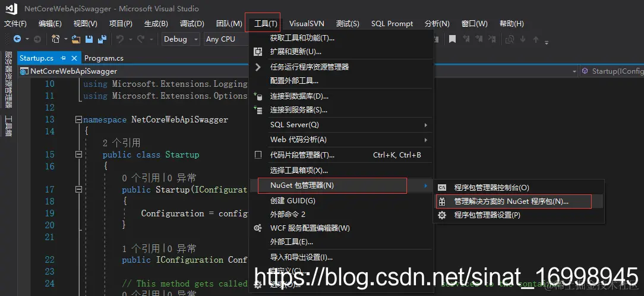Toggle a bookmark with bookmark icon
This screenshot has width=644, height=296.
pyautogui.click(x=452, y=39)
